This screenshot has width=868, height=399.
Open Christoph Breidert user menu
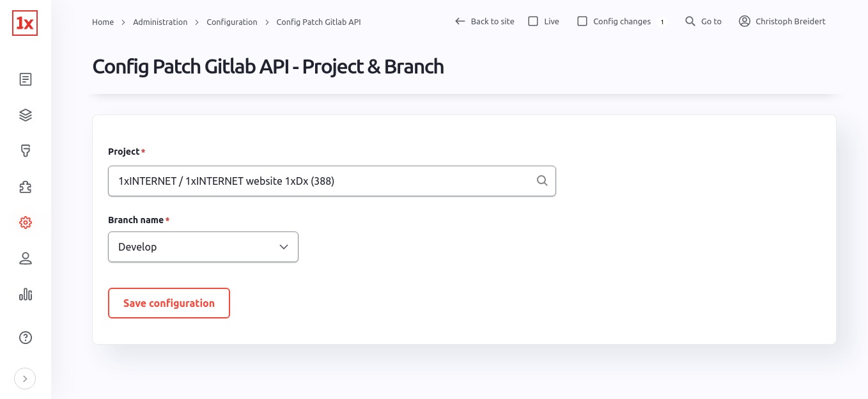click(x=782, y=21)
